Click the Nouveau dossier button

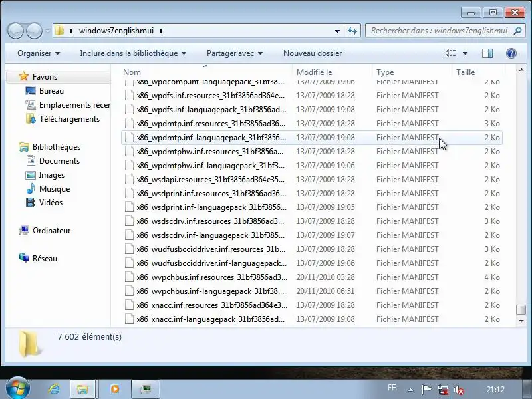tap(313, 53)
